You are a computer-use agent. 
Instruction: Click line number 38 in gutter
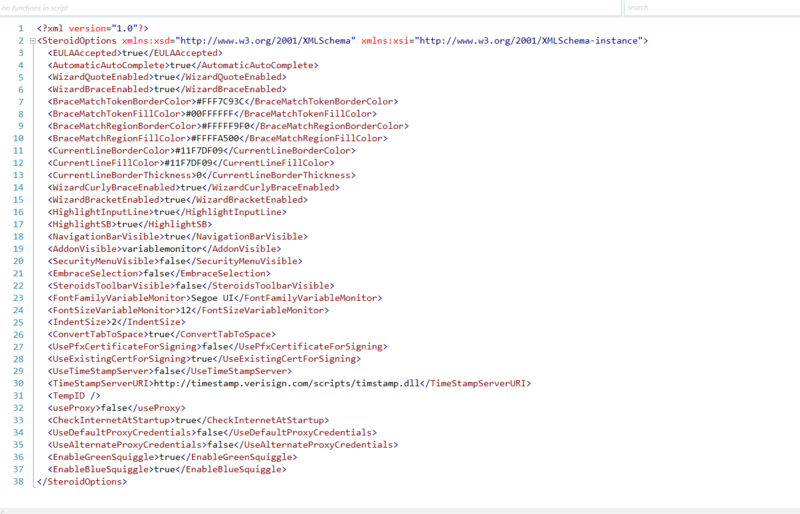coord(18,481)
